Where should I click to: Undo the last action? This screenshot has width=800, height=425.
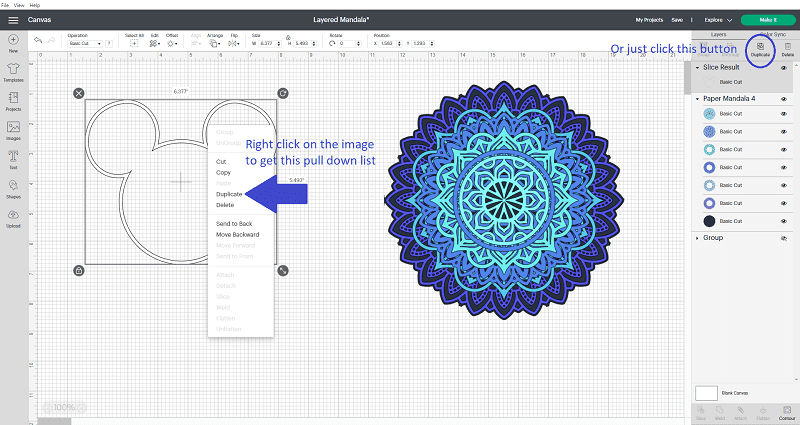[38, 40]
